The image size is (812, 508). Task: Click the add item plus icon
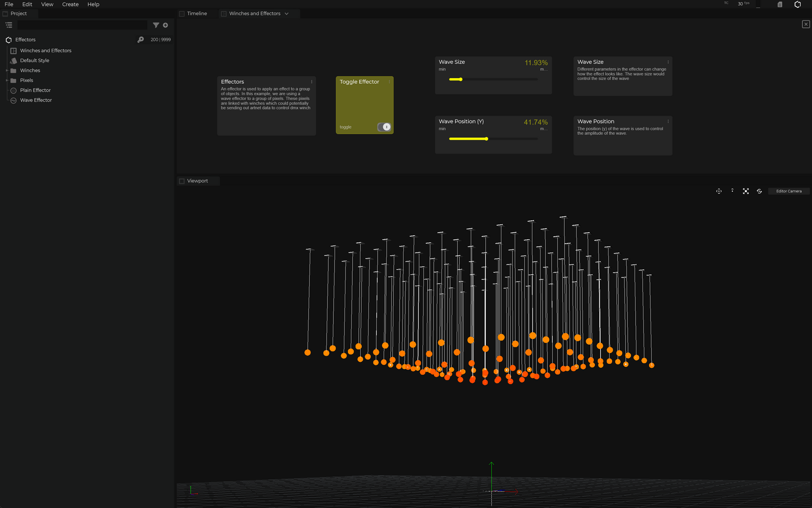coord(165,25)
